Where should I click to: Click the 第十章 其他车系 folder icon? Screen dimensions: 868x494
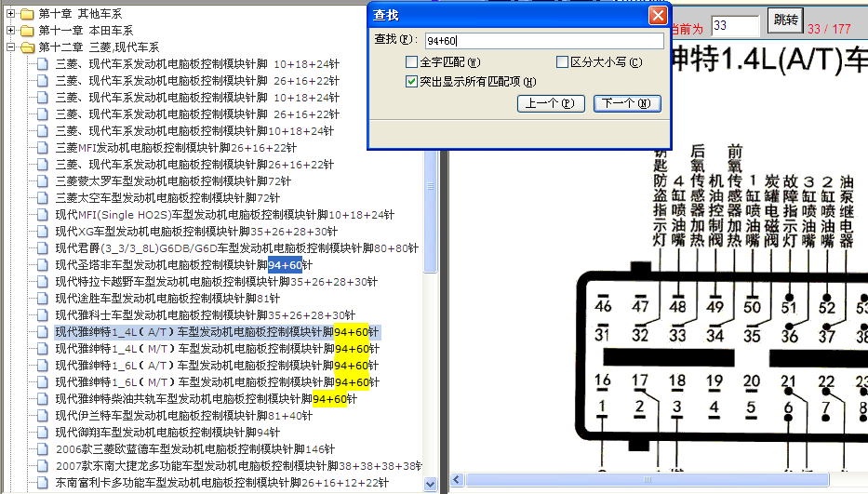(27, 14)
